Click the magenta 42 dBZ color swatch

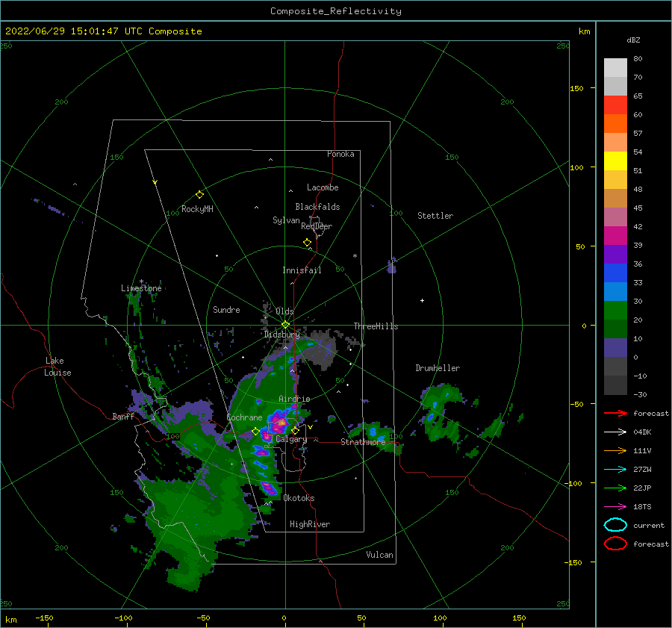pyautogui.click(x=615, y=235)
